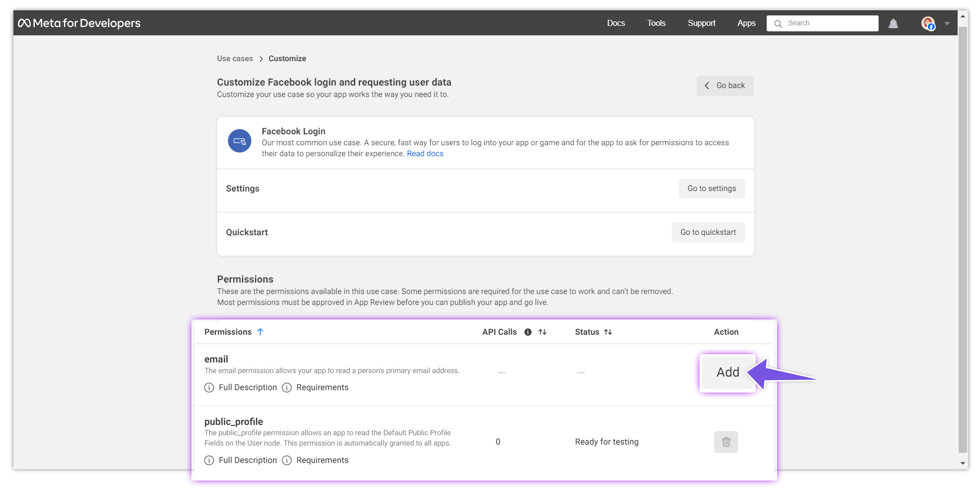Sort the Permissions column
Screen dimensions: 980x493
coord(261,331)
